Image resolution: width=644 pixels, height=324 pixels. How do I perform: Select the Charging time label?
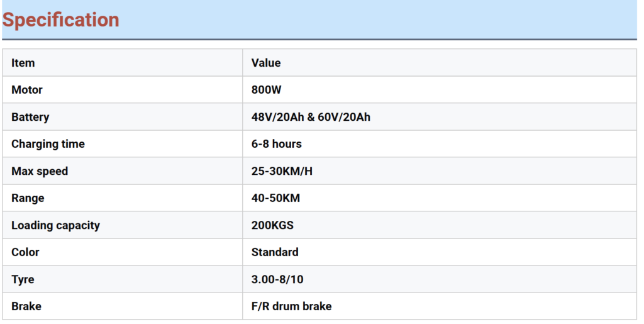[x=48, y=144]
